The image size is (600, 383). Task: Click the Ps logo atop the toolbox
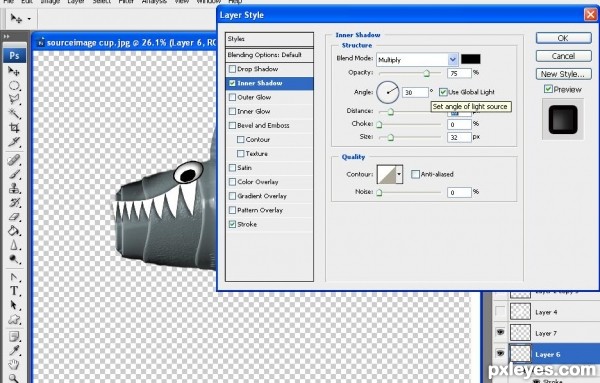point(15,55)
